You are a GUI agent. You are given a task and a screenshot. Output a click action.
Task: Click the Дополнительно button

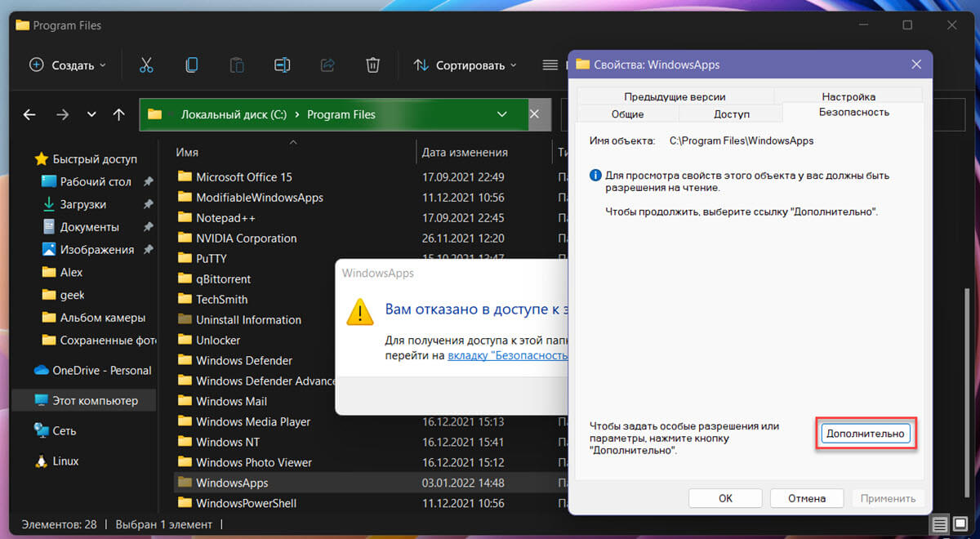865,434
